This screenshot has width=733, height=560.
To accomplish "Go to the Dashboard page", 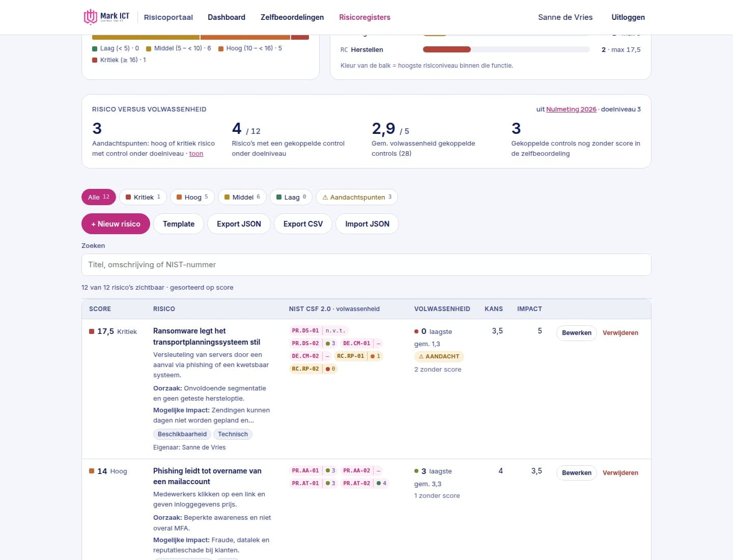I will tap(227, 17).
